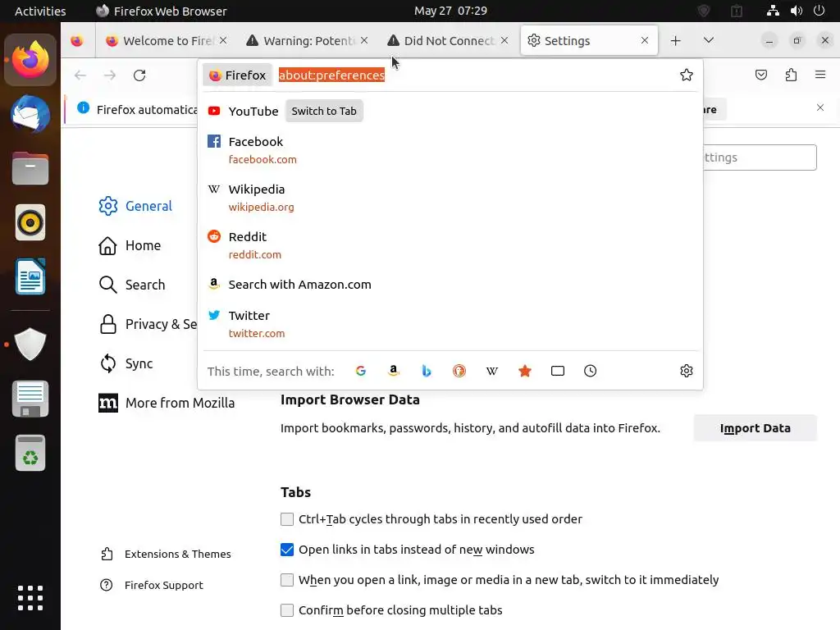The width and height of the screenshot is (840, 630).
Task: Search this time with Amazon icon
Action: 394,371
